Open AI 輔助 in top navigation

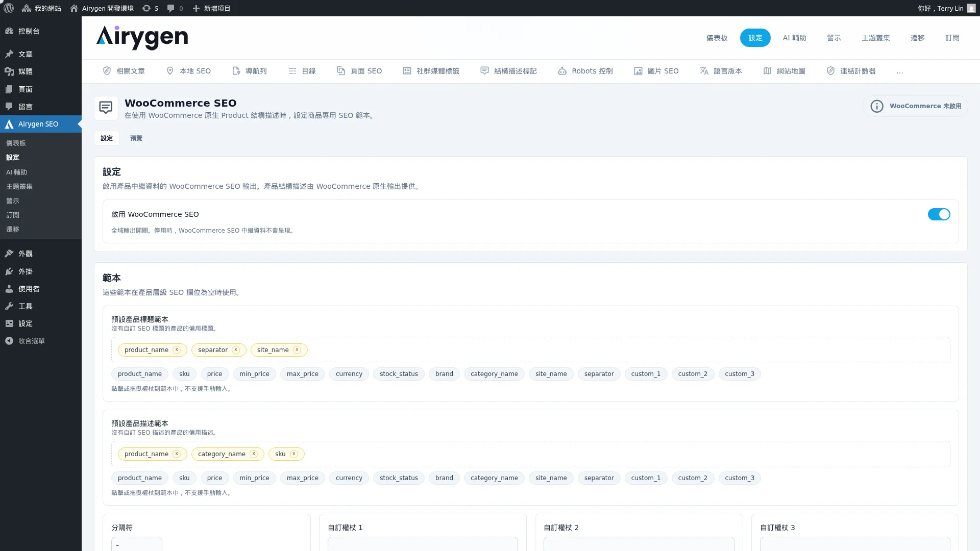[794, 38]
